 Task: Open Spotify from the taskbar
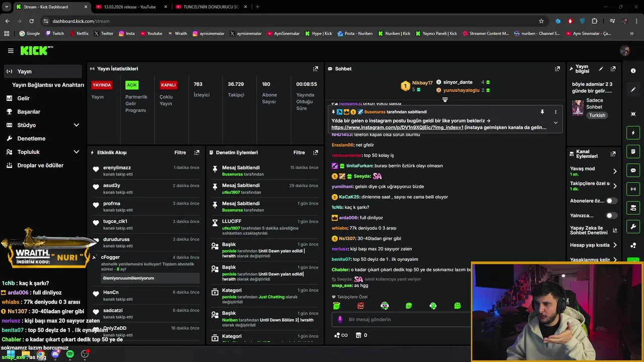tap(70, 354)
